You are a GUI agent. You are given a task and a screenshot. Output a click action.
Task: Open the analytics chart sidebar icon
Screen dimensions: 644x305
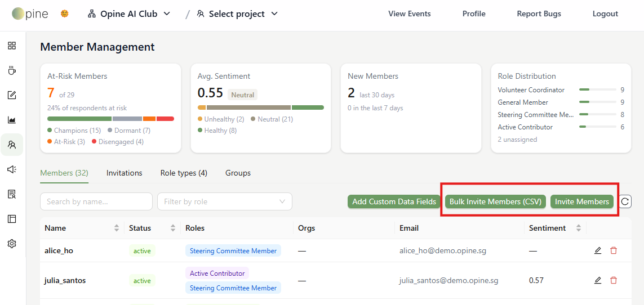[12, 120]
